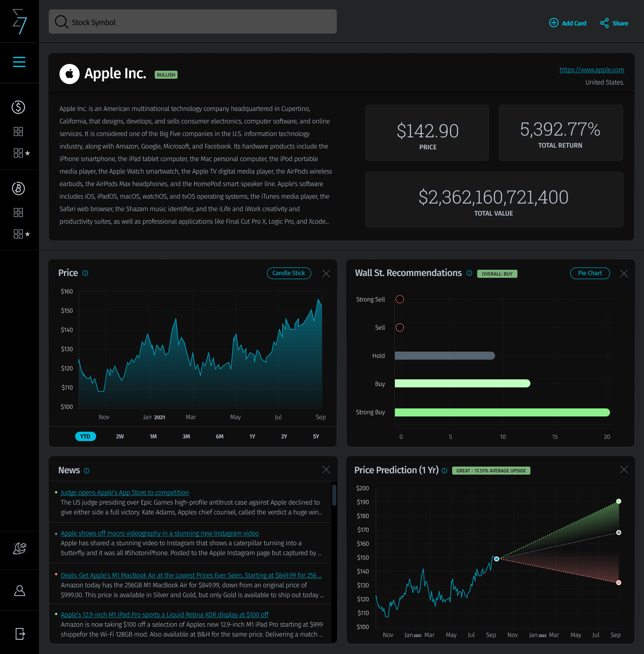Image resolution: width=644 pixels, height=654 pixels.
Task: Click the 5,392.77% total return card
Action: tap(561, 132)
